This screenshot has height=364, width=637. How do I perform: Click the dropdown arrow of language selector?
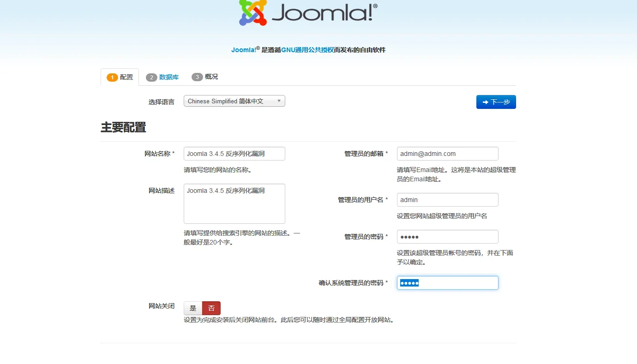click(x=279, y=101)
